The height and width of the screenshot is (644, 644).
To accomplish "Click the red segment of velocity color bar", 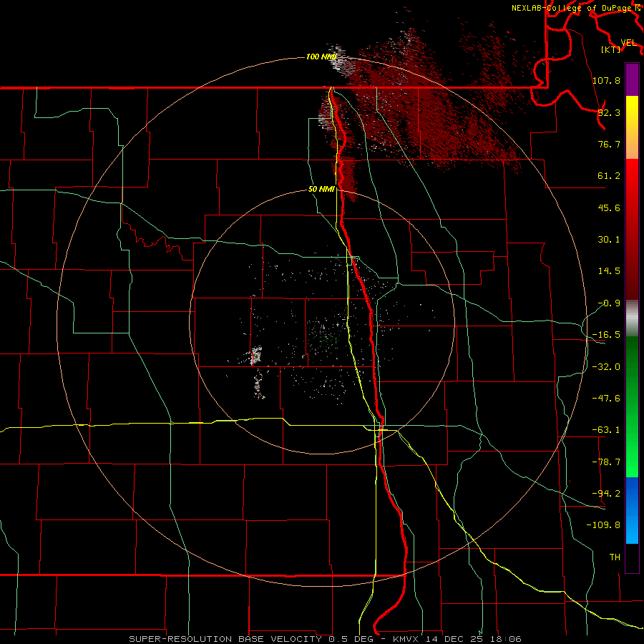I will pyautogui.click(x=632, y=229).
